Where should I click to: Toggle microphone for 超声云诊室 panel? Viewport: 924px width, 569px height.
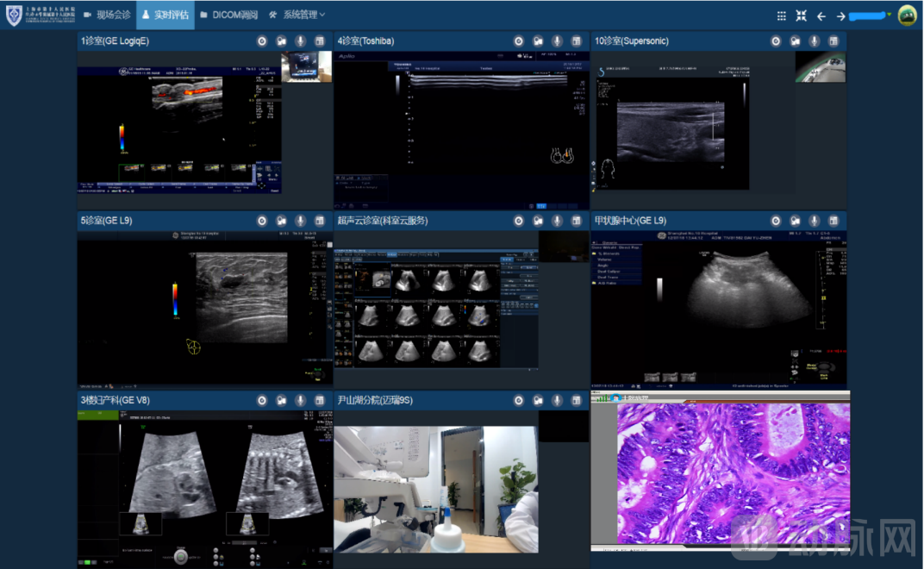pyautogui.click(x=558, y=221)
